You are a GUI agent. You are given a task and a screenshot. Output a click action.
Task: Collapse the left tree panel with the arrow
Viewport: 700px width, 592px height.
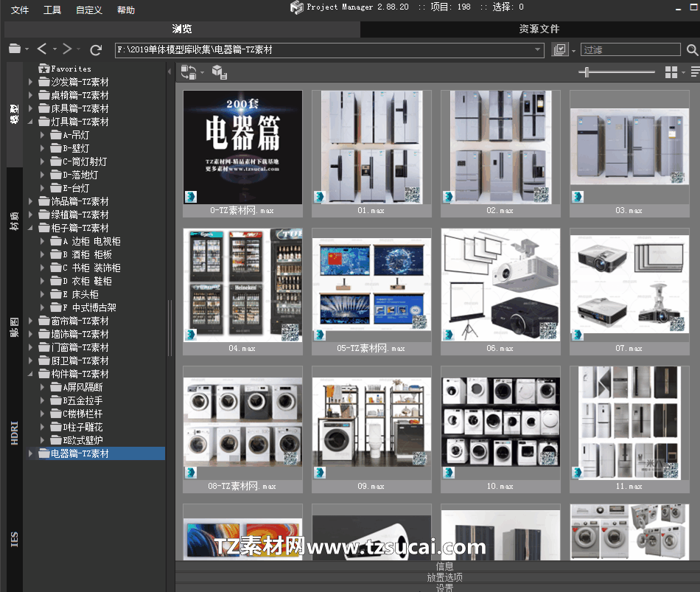[170, 72]
